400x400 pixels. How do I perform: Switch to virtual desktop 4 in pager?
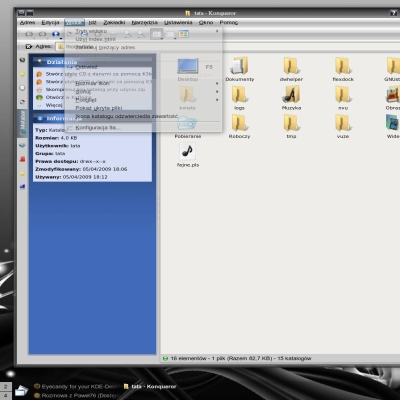pos(6,396)
